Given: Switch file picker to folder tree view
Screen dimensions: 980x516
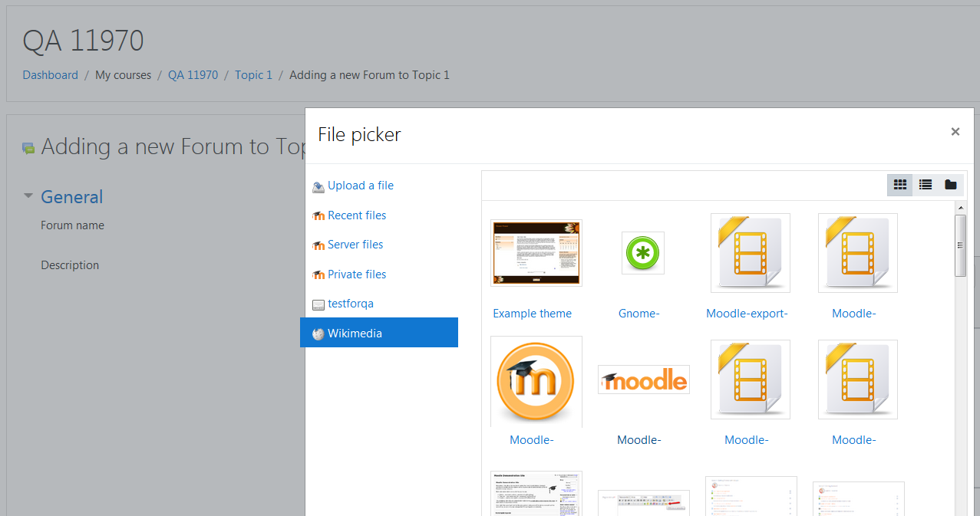Looking at the screenshot, I should [951, 185].
